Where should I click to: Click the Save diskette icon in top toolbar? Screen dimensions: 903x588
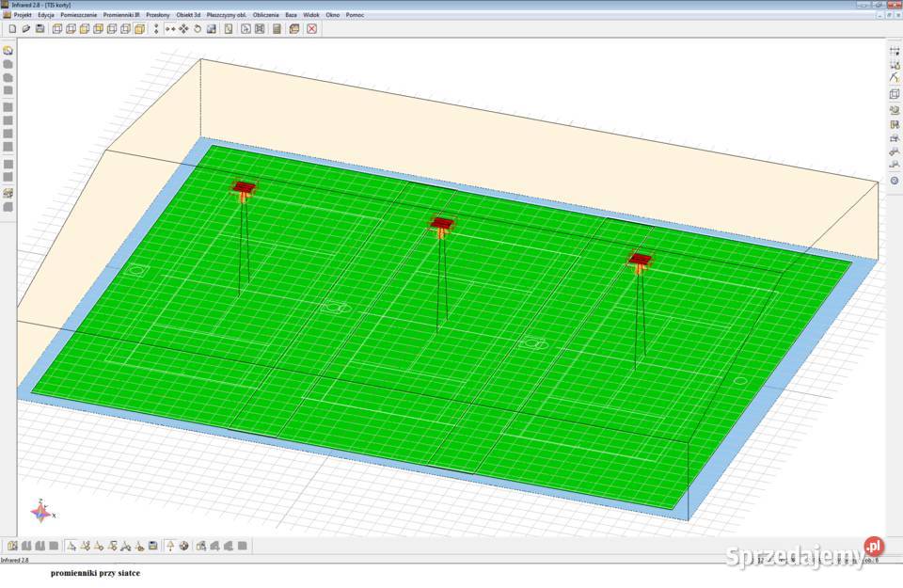click(40, 29)
